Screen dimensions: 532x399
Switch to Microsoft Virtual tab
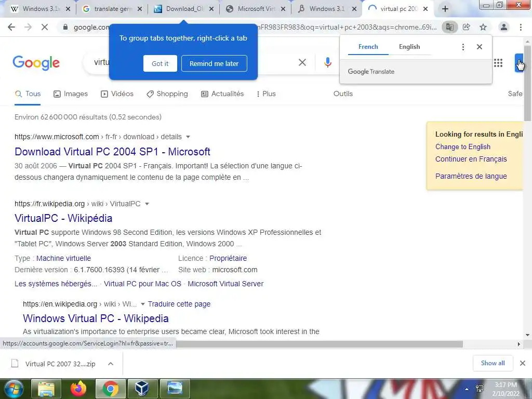pyautogui.click(x=256, y=9)
